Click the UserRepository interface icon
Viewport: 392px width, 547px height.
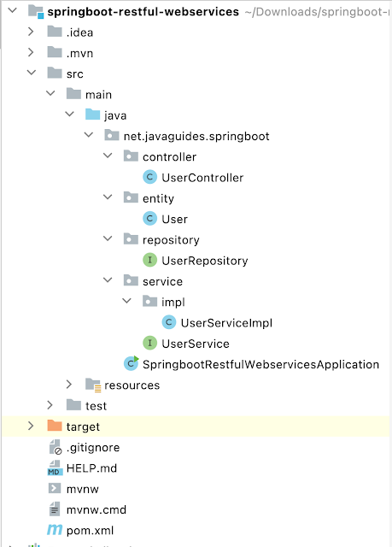coord(149,260)
